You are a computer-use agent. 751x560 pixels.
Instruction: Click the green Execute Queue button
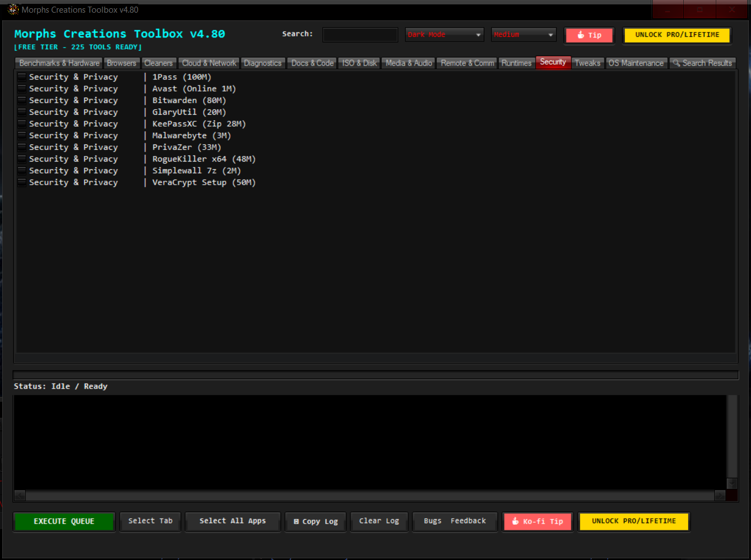click(x=64, y=521)
